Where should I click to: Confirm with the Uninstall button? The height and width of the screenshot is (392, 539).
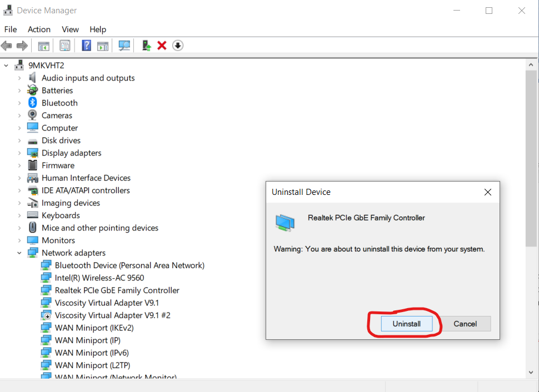[x=406, y=324]
